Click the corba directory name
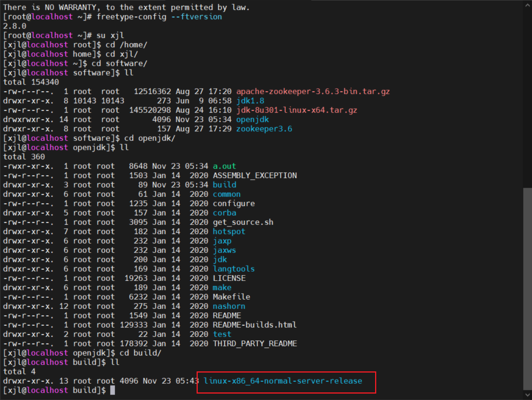This screenshot has width=532, height=400. click(x=224, y=213)
